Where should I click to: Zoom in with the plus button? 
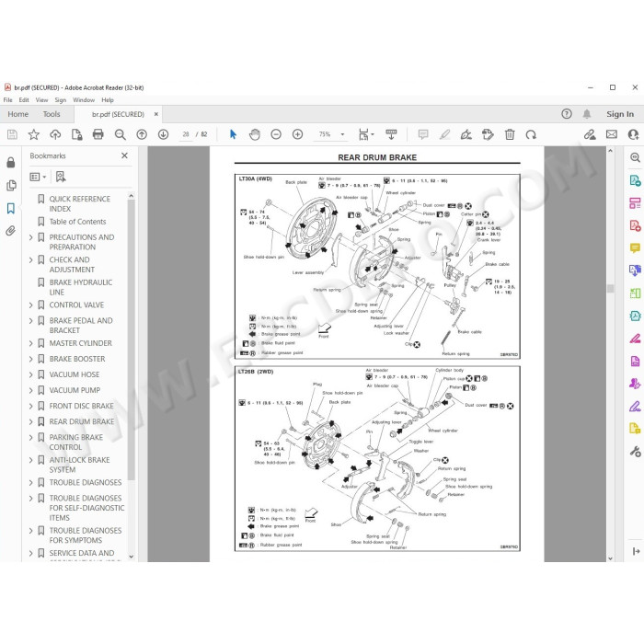[297, 134]
